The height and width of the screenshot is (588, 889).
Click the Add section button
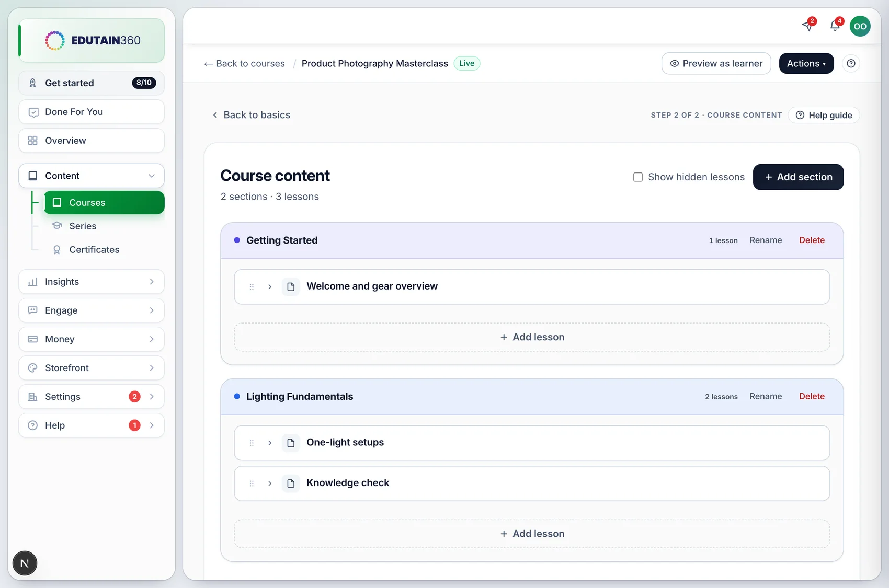click(798, 177)
